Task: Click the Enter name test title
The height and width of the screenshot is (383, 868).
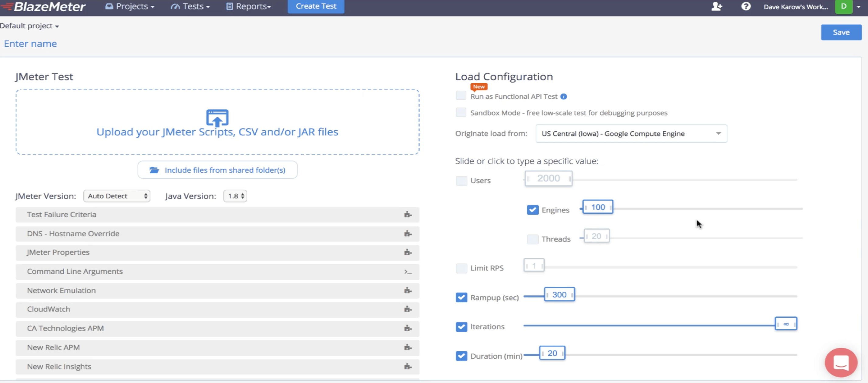Action: 30,44
